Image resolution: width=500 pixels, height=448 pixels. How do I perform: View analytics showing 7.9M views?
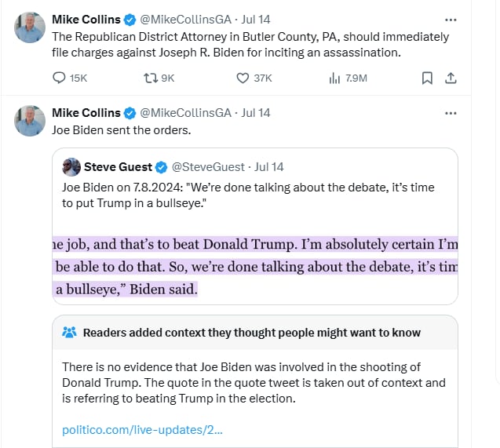click(334, 78)
